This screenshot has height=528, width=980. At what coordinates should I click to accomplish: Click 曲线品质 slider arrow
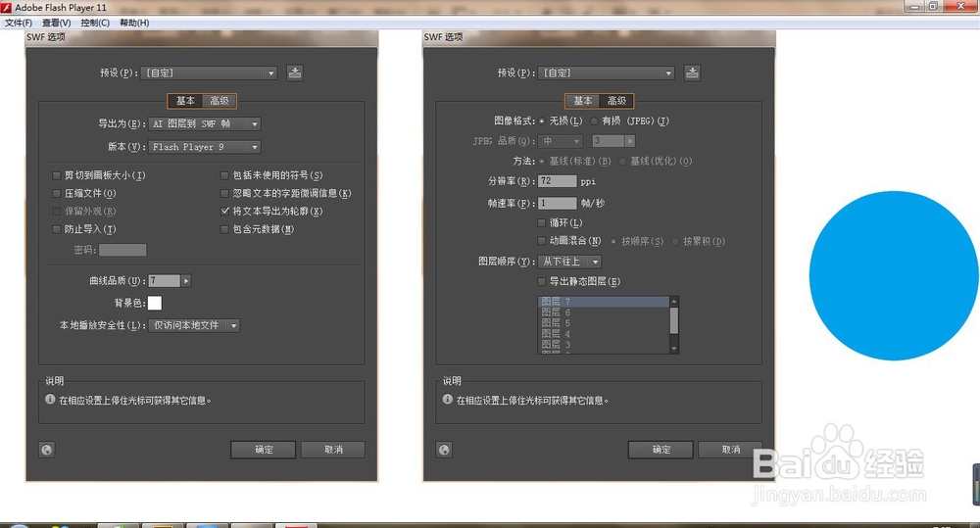tap(185, 281)
